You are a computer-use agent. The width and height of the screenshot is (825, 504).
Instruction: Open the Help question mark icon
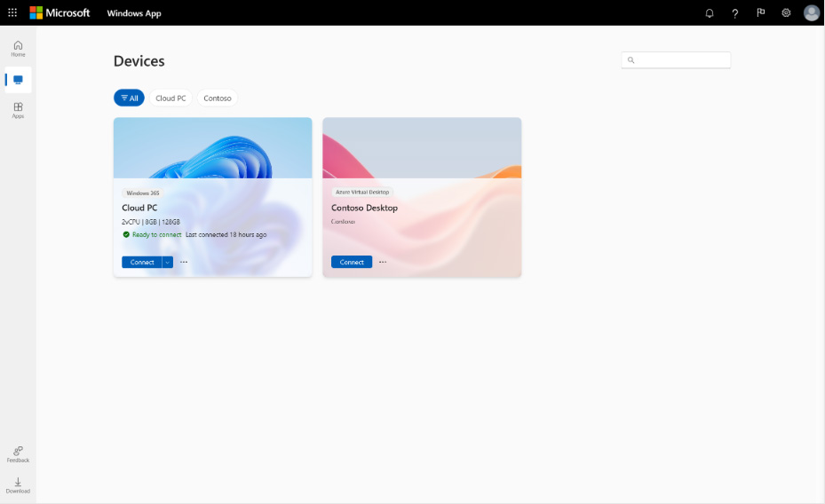click(x=734, y=13)
